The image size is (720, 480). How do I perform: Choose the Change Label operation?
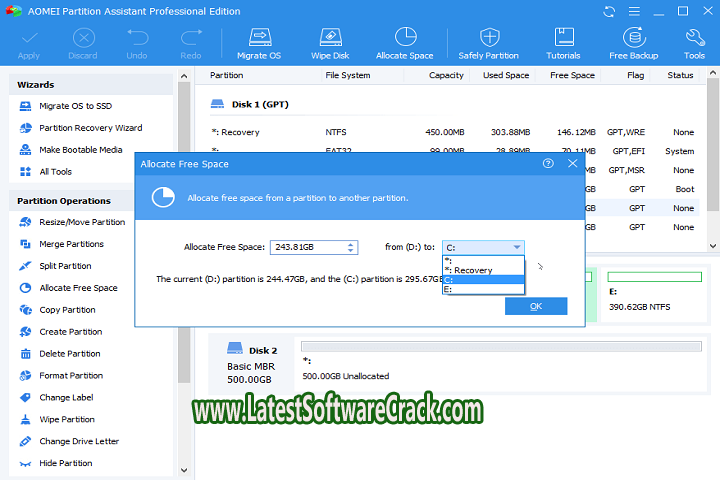click(67, 398)
